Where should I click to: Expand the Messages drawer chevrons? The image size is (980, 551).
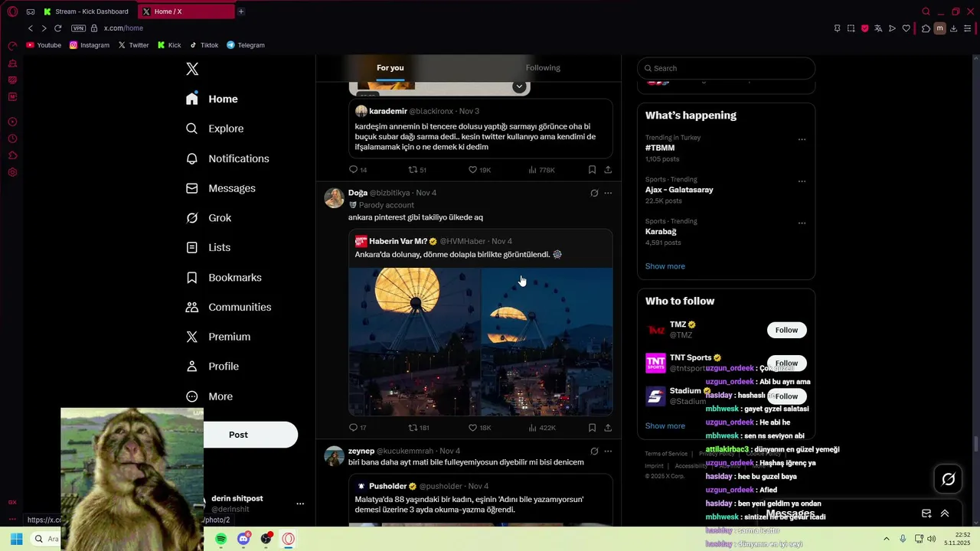tap(945, 514)
